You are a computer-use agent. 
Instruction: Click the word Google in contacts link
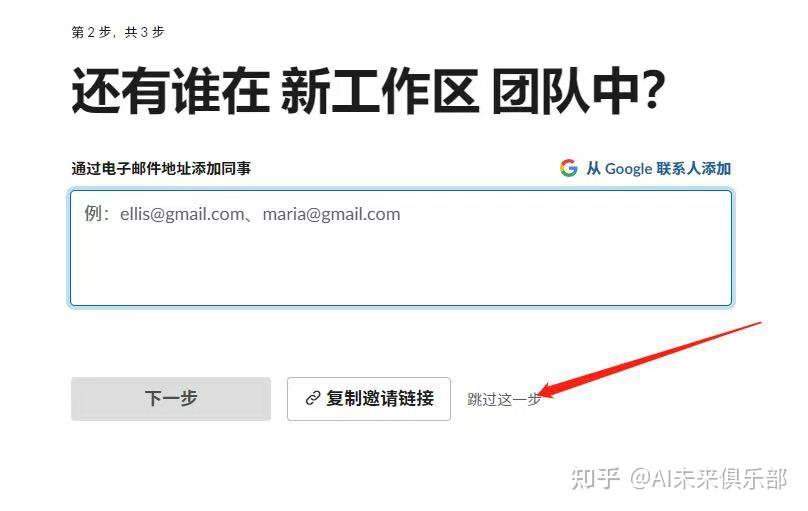click(x=628, y=168)
